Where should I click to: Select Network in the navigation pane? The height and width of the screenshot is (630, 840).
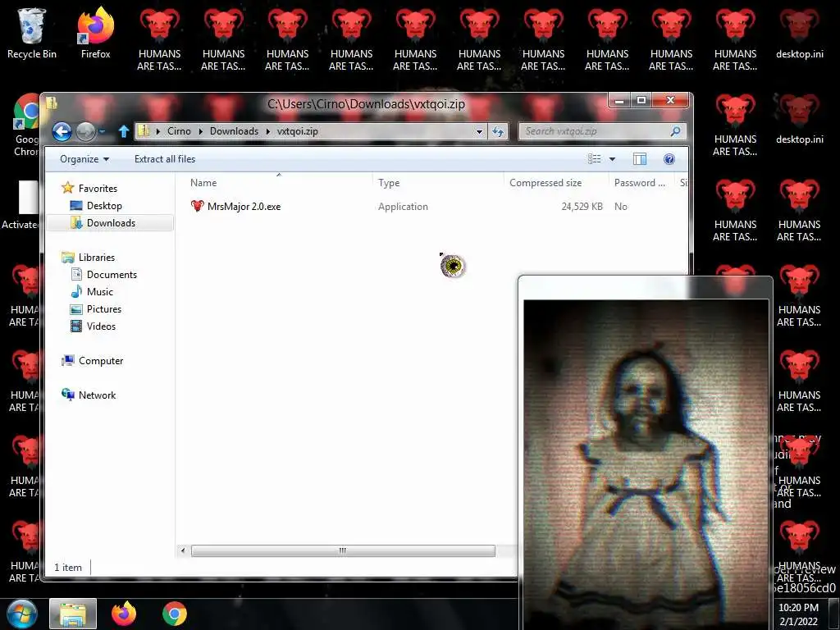(97, 395)
